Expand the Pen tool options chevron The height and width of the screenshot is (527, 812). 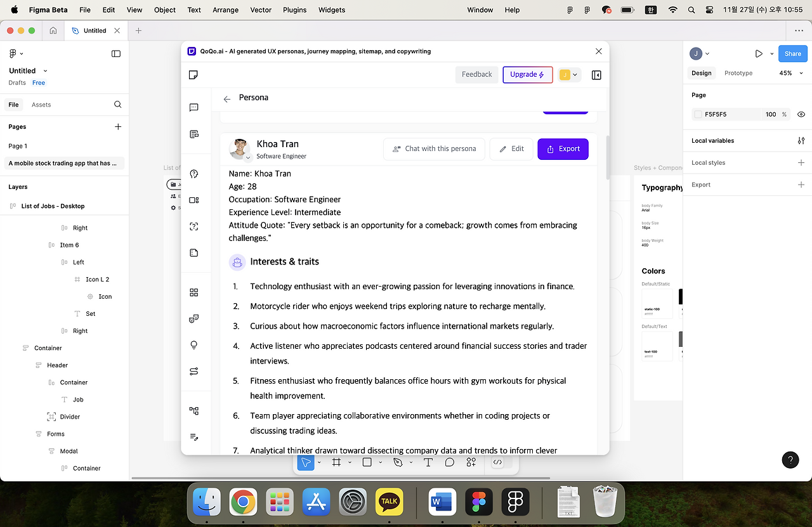tap(411, 462)
